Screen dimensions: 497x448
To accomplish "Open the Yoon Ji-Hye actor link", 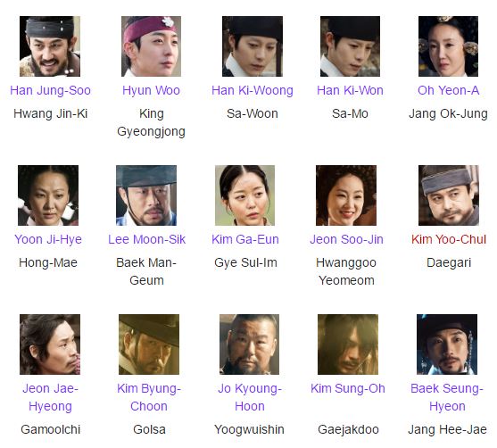I will pyautogui.click(x=48, y=239).
